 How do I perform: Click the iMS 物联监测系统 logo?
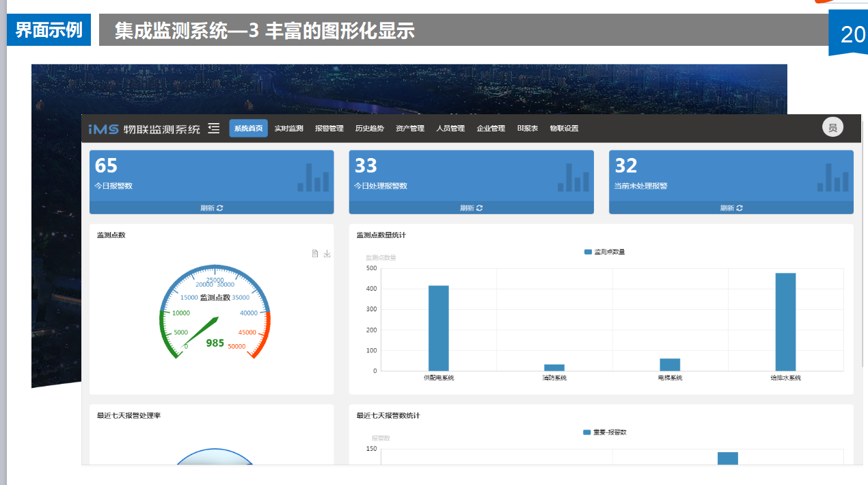[144, 129]
